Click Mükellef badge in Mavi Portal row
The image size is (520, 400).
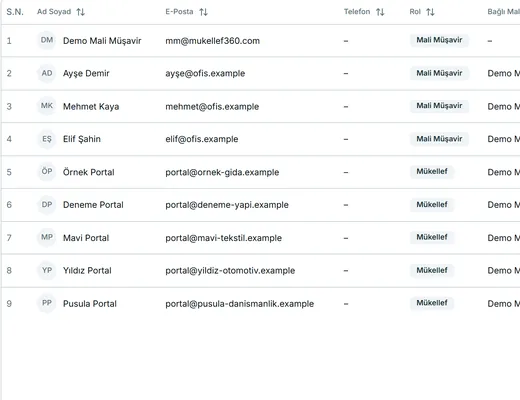point(432,237)
